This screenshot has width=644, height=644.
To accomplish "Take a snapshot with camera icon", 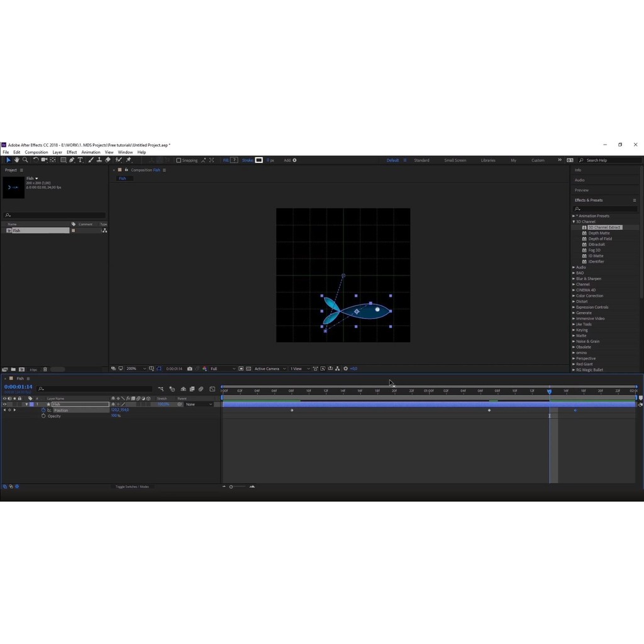I will [190, 369].
